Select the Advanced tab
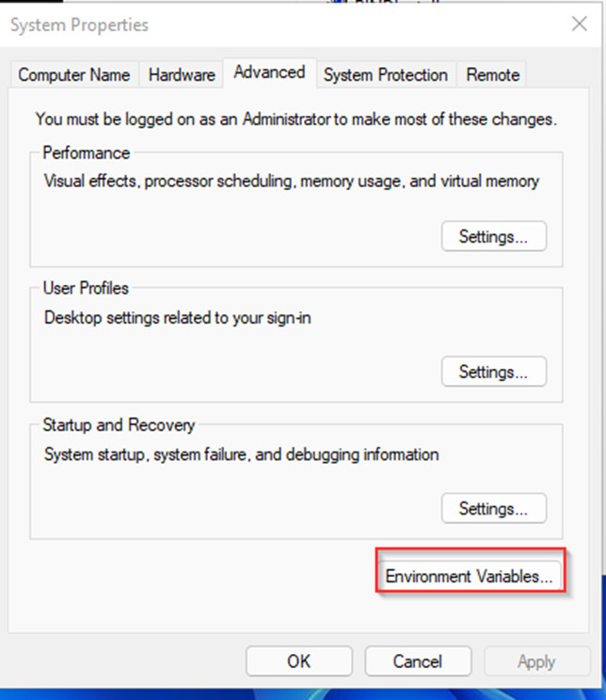 click(270, 72)
